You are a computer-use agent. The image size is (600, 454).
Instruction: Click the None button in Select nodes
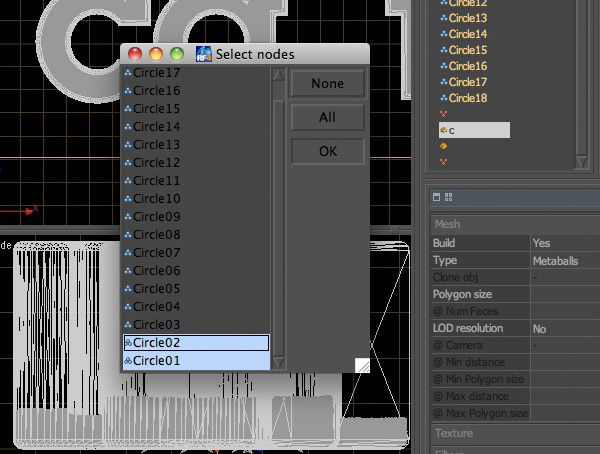(328, 83)
